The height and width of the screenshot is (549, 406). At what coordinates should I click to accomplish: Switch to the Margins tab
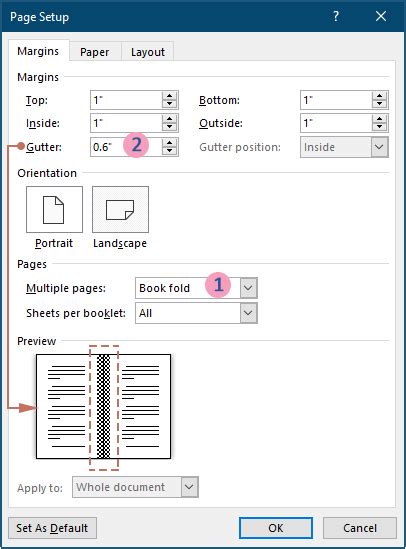[x=38, y=51]
